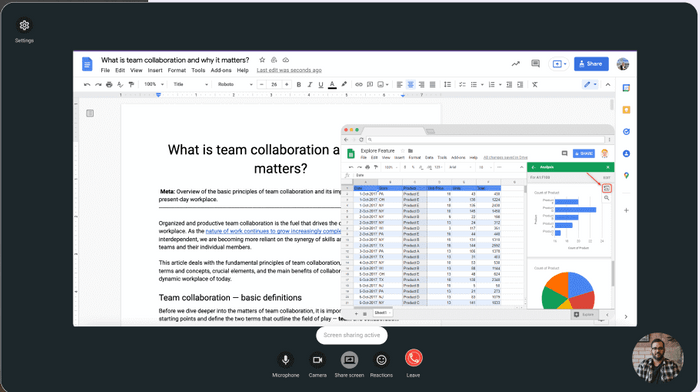Open the numbered list options dropdown

click(x=500, y=84)
